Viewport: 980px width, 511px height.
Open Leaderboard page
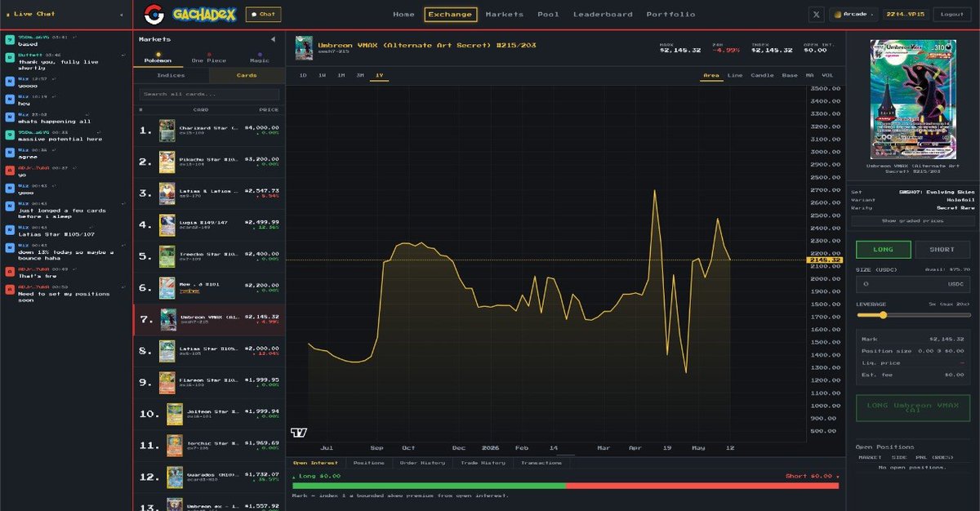click(603, 15)
